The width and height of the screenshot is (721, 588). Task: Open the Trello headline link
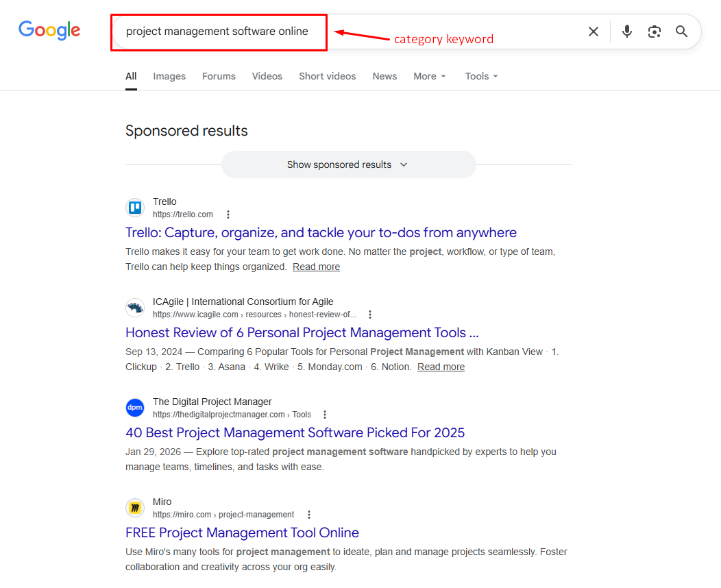(321, 232)
